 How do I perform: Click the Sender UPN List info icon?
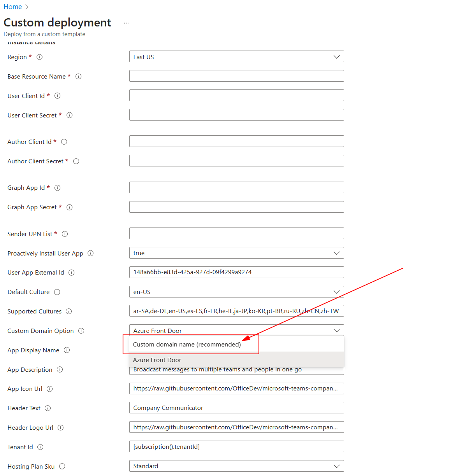[65, 234]
